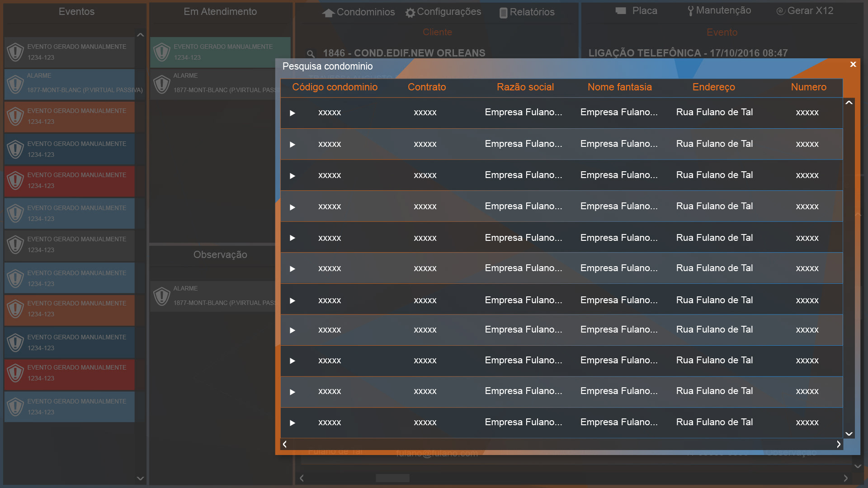Screen dimensions: 868x488
Task: Click the gear icon for Configurações
Action: click(x=410, y=13)
